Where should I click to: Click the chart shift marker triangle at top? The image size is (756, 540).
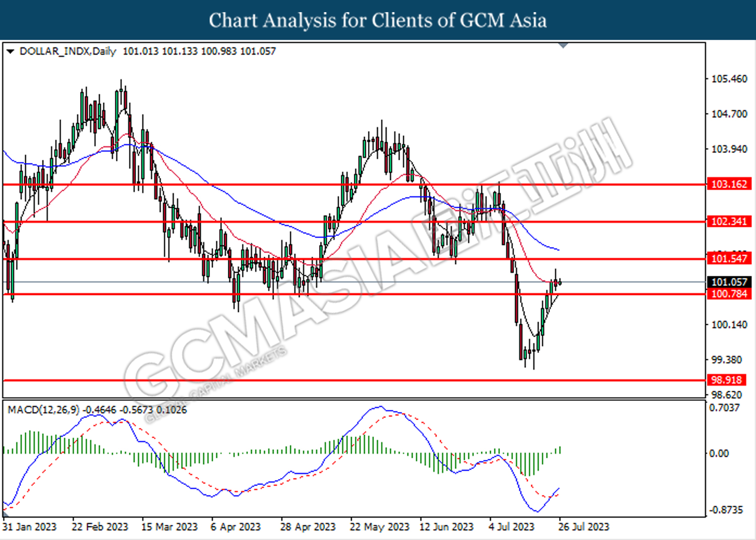563,46
